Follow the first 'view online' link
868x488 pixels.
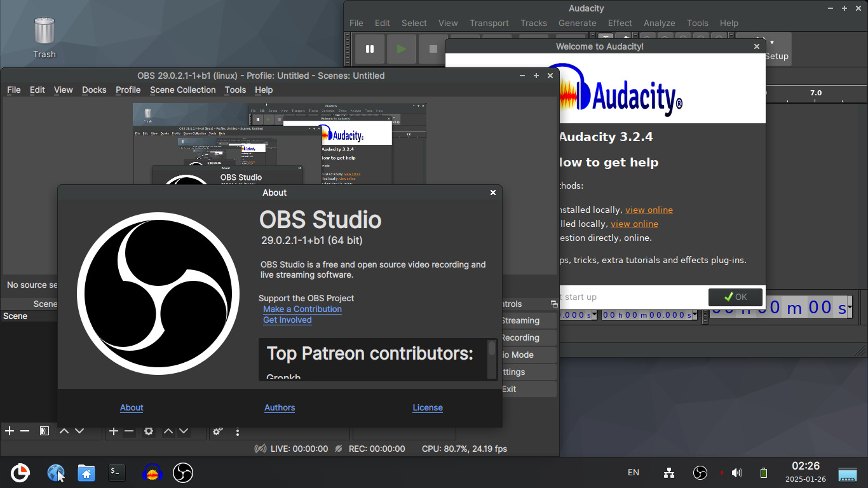649,210
